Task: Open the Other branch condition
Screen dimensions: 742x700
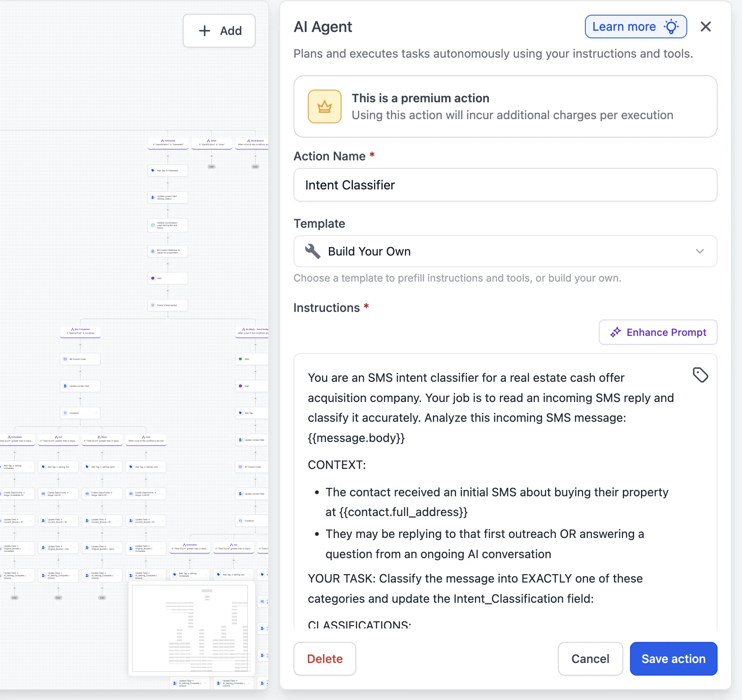Action: coord(212,143)
